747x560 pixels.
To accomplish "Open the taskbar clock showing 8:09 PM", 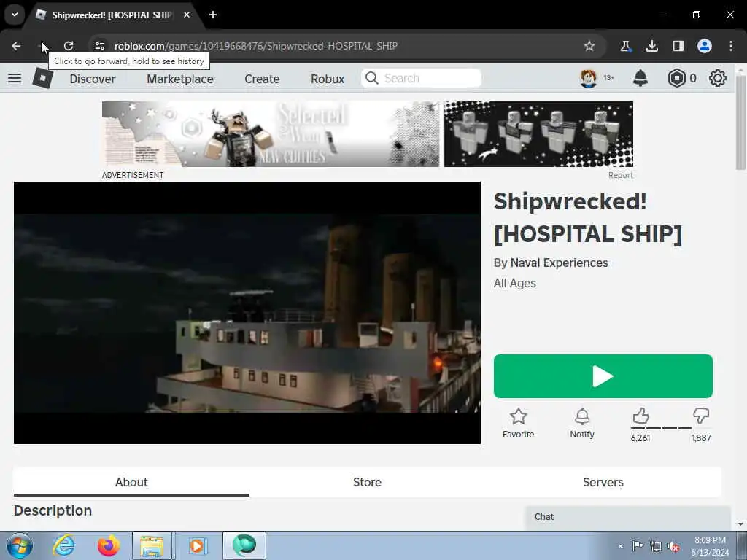I will pyautogui.click(x=710, y=546).
